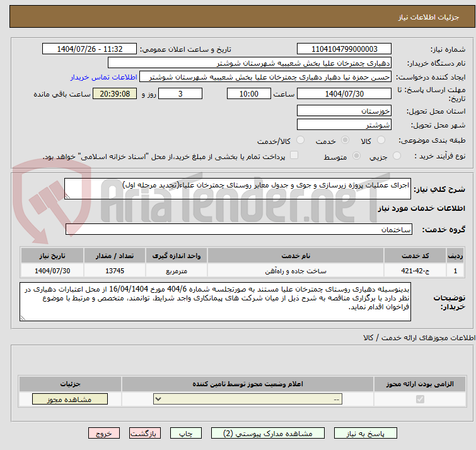476x450 pixels.
Task: Click the 'بازگشت' back button
Action: click(x=145, y=434)
